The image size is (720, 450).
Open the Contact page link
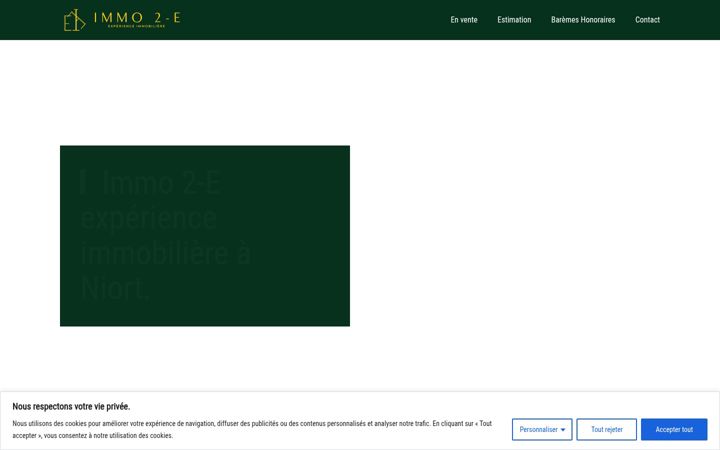coord(647,20)
